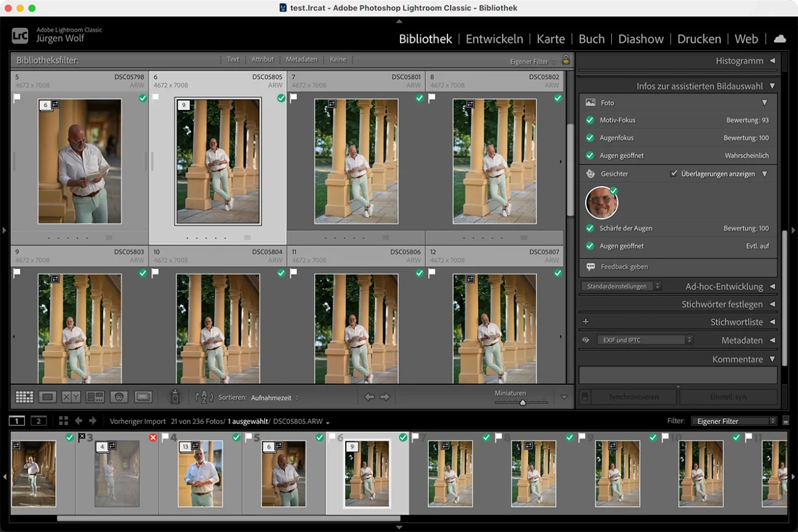
Task: Select the spray can painter tool
Action: (x=175, y=397)
